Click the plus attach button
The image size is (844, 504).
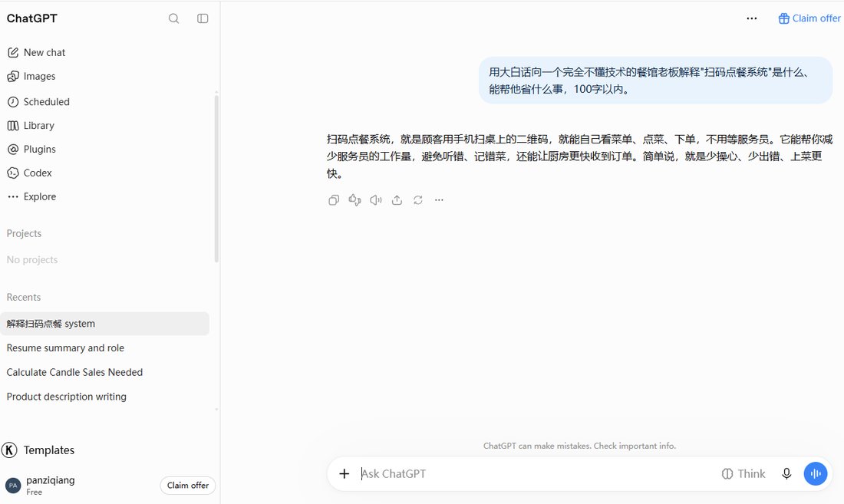(344, 473)
